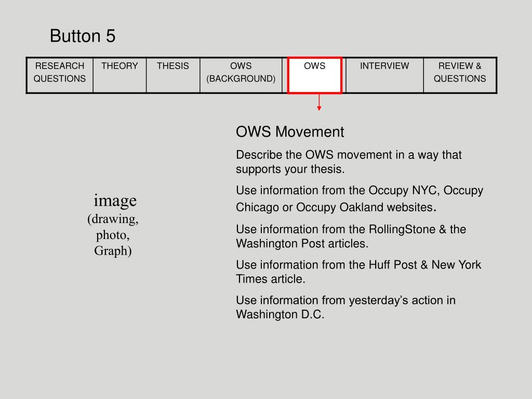Select the highlighted OWS button

tap(314, 75)
